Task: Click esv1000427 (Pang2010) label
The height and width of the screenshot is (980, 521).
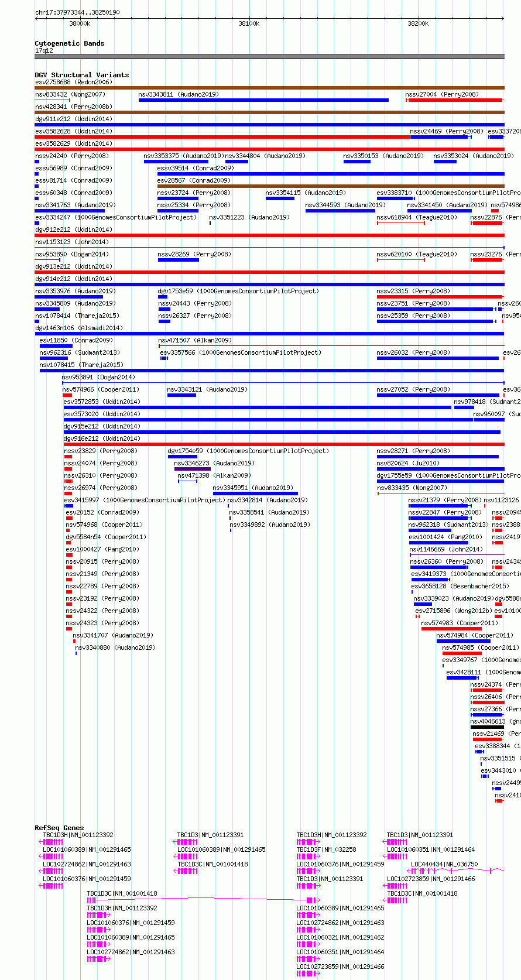Action: 102,549
